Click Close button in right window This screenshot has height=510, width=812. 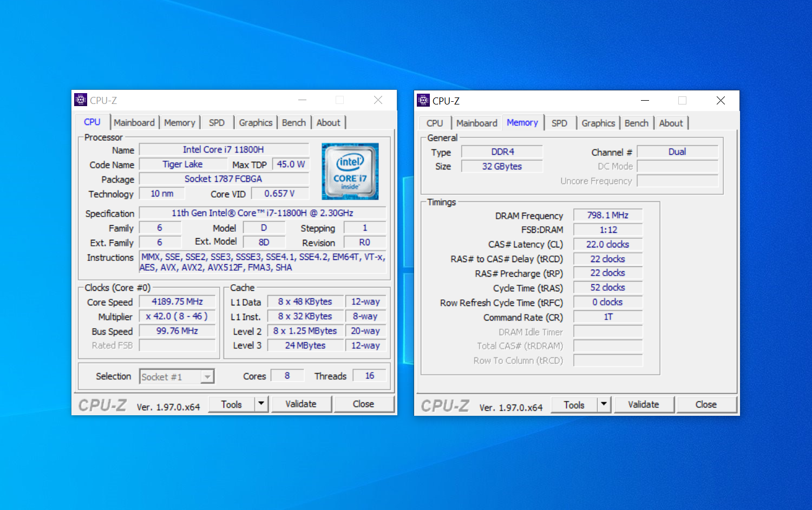(x=706, y=404)
